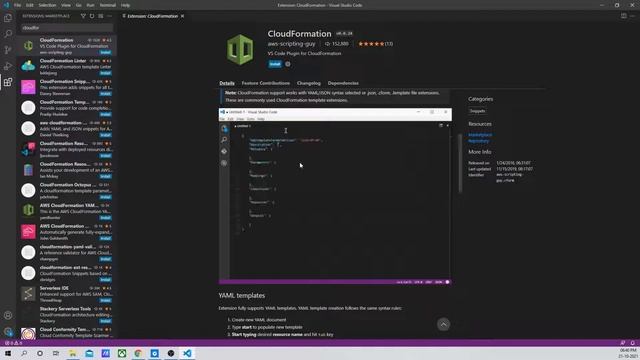Click the notifications bell in status bar
Screen dimensions: 640x360
(633, 343)
